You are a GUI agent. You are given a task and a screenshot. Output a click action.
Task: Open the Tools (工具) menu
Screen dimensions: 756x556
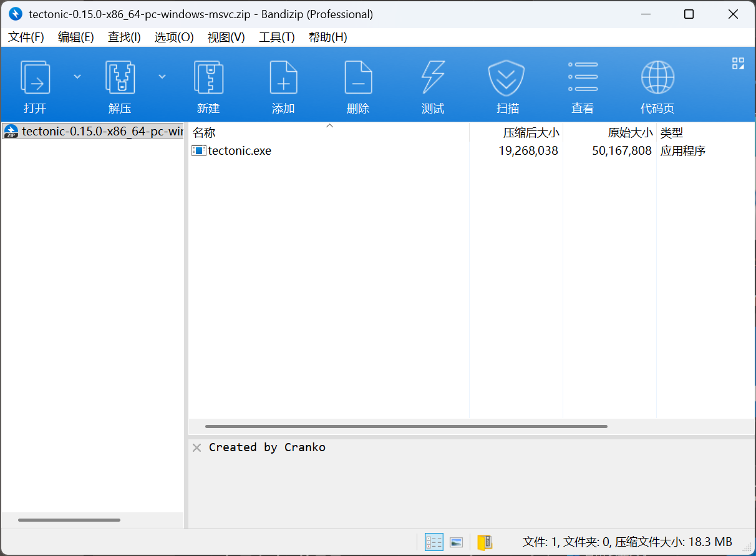276,37
